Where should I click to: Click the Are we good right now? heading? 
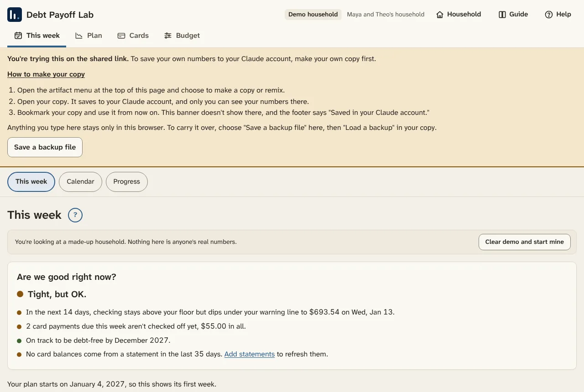[67, 277]
